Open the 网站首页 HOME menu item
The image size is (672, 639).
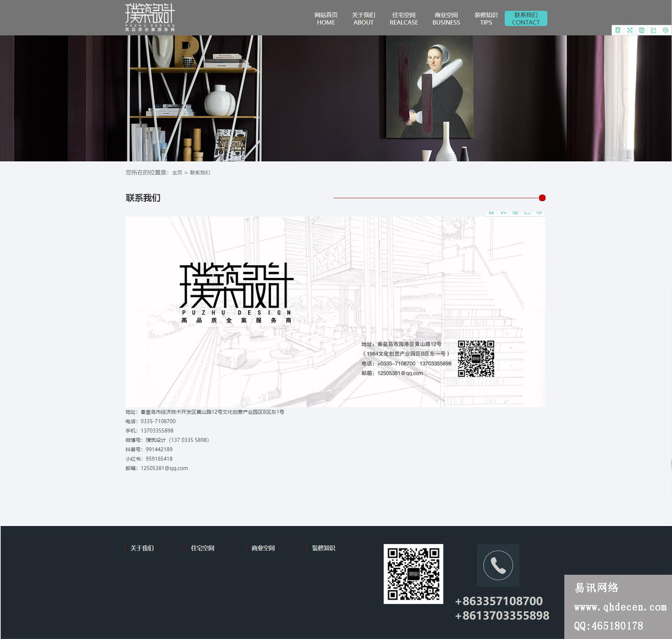point(326,18)
